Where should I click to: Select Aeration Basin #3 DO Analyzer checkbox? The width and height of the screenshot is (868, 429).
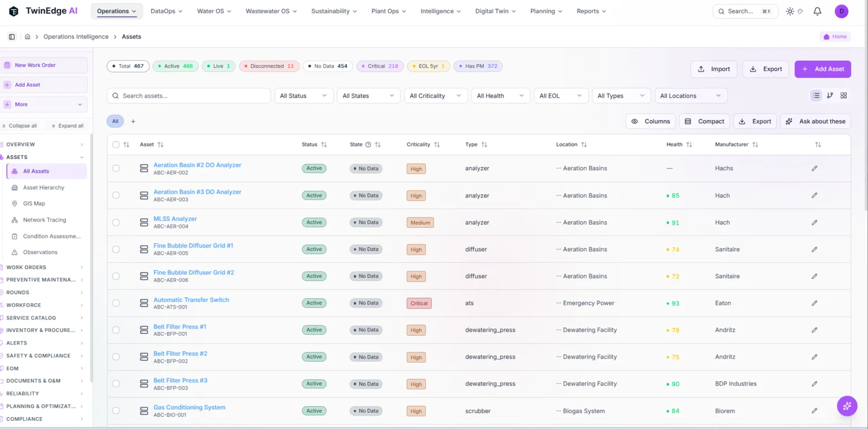pyautogui.click(x=116, y=195)
